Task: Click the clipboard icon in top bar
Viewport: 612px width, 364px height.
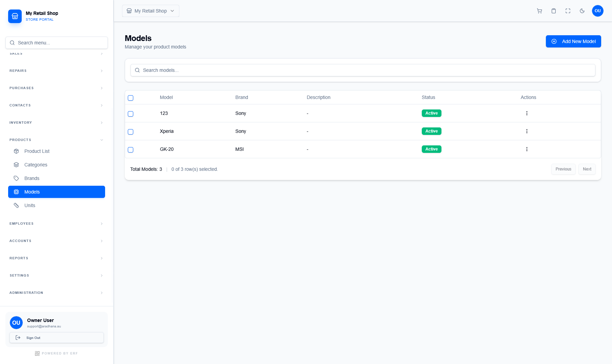Action: click(x=554, y=11)
